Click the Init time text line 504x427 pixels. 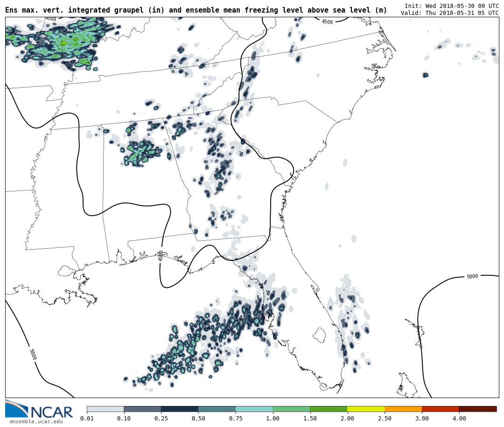(x=451, y=6)
